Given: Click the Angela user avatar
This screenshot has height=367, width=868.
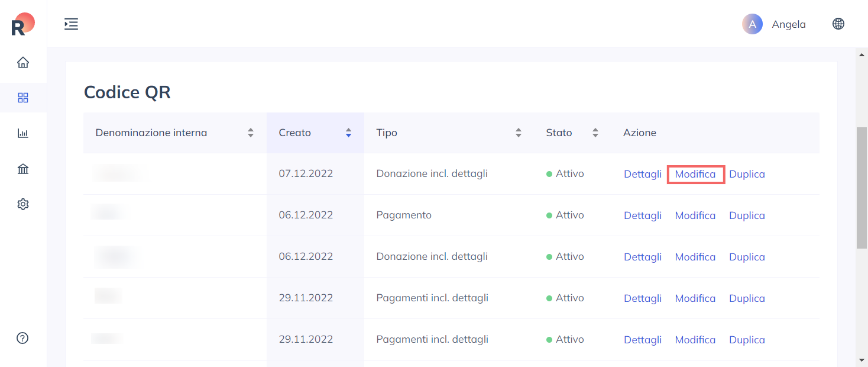Looking at the screenshot, I should pyautogui.click(x=752, y=24).
